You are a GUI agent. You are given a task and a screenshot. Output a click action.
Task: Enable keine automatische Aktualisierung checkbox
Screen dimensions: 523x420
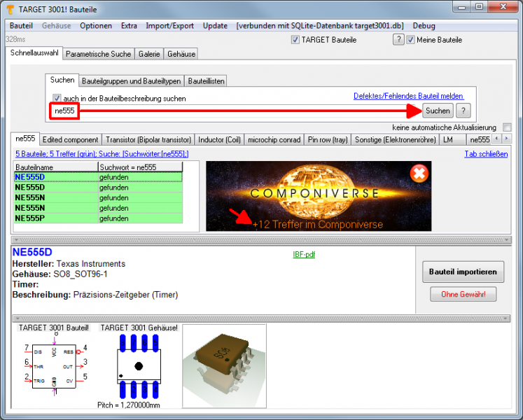(x=507, y=127)
